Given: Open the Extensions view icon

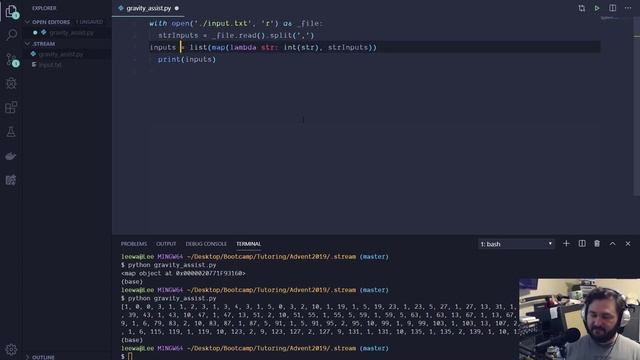Looking at the screenshot, I should point(11,107).
